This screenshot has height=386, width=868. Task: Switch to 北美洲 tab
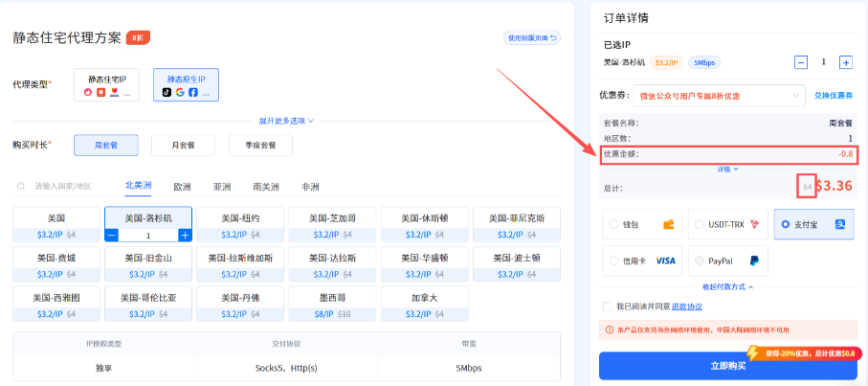pyautogui.click(x=139, y=186)
